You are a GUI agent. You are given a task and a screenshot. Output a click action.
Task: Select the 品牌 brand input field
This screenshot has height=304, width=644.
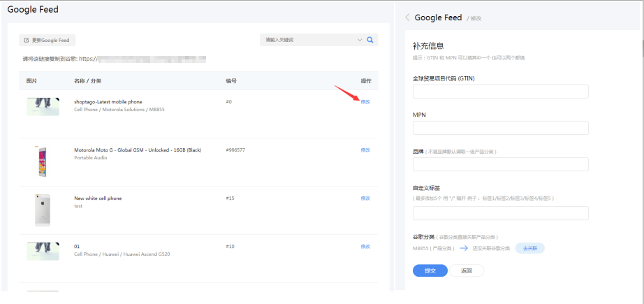[500, 164]
